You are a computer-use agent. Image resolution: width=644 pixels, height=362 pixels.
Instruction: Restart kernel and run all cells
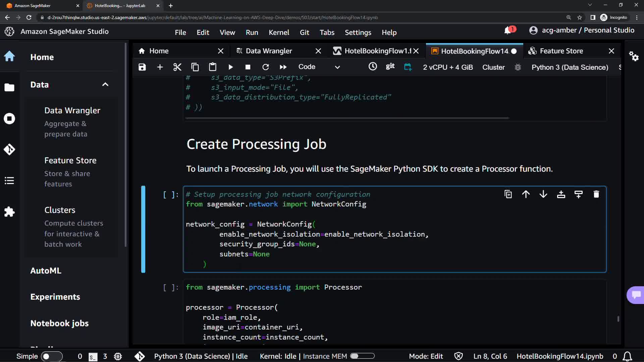pos(283,67)
